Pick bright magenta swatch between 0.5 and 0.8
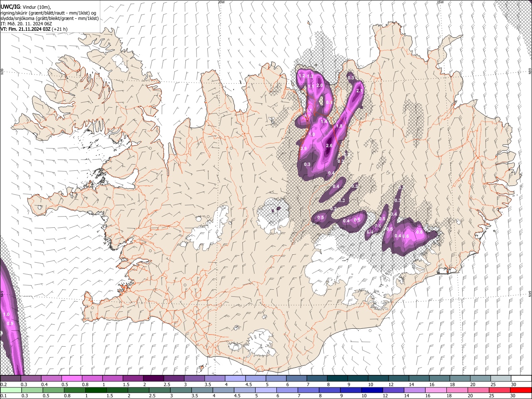 pyautogui.click(x=71, y=379)
